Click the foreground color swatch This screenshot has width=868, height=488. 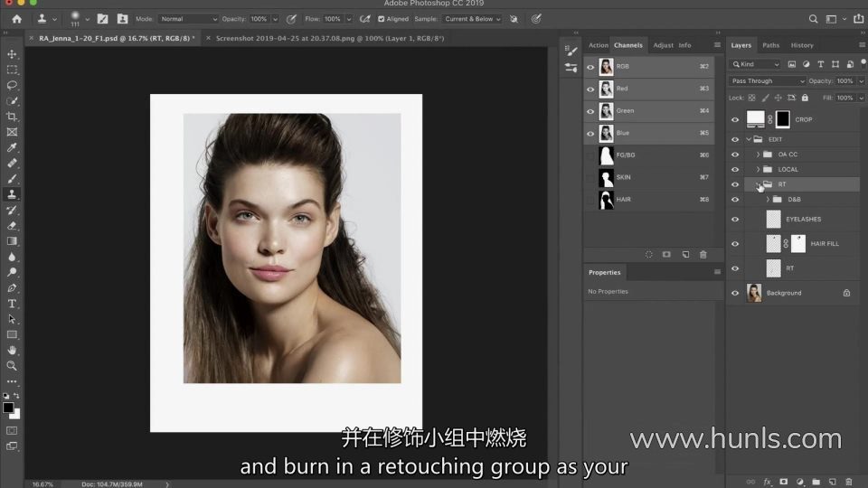pyautogui.click(x=8, y=408)
